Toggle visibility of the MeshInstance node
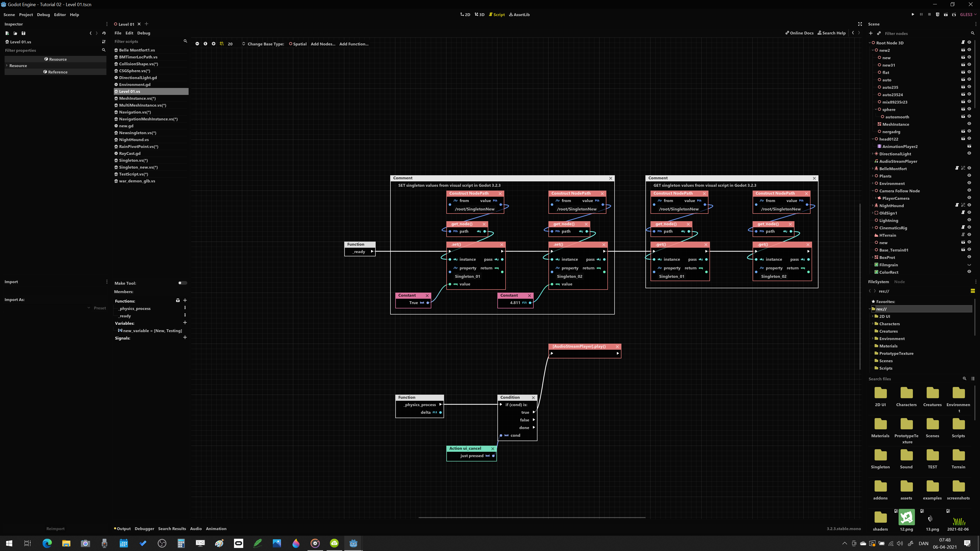The width and height of the screenshot is (980, 551). (x=969, y=124)
